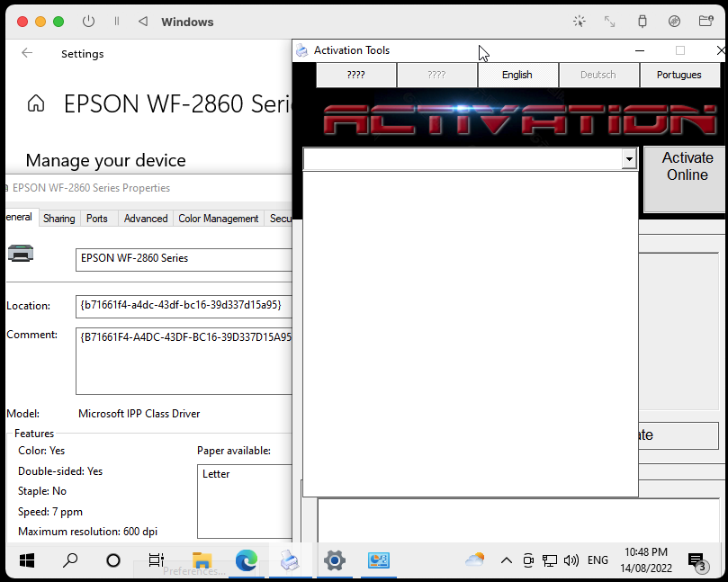The image size is (728, 582).
Task: Switch to Activation Tools printer taskbar icon
Action: (x=290, y=560)
